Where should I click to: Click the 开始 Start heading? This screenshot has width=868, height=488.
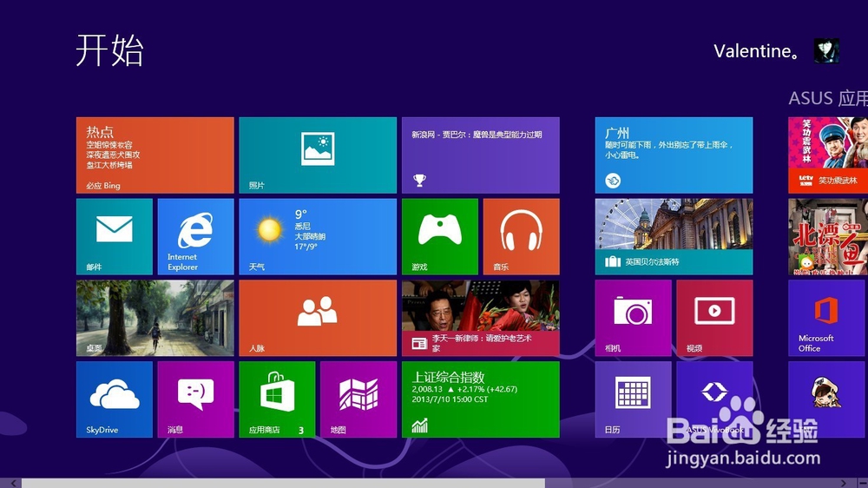click(x=109, y=50)
